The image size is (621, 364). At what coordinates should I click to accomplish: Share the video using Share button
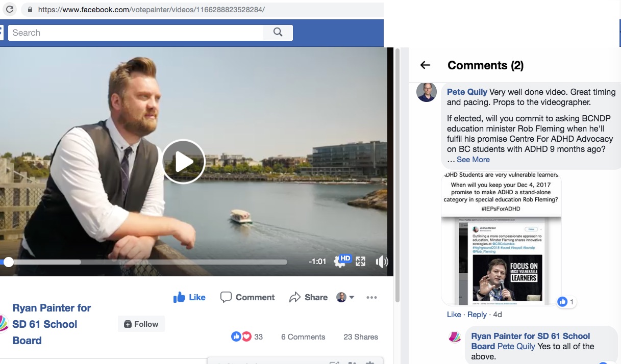click(308, 297)
